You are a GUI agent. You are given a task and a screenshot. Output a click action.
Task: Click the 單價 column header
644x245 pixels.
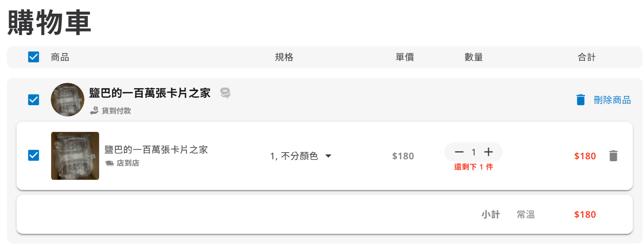point(404,57)
